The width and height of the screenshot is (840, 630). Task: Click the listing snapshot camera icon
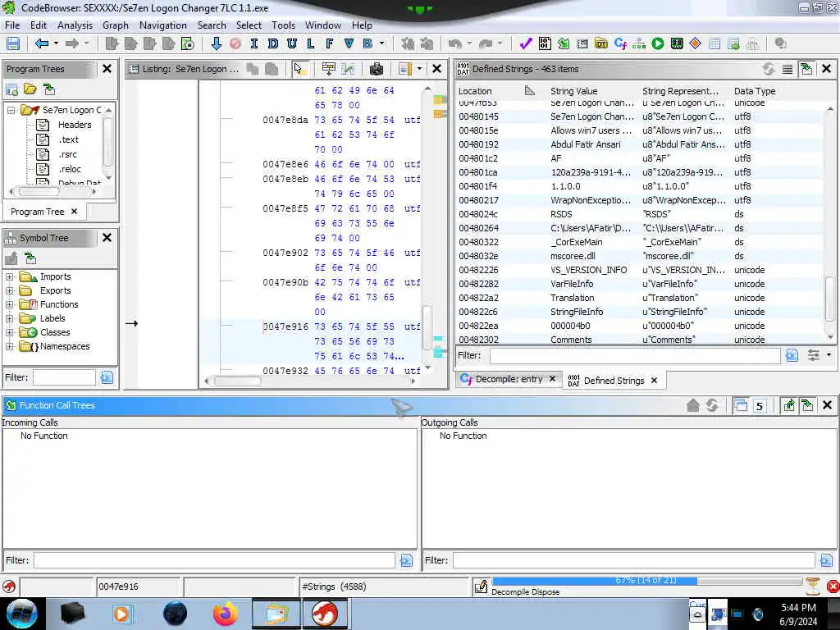377,69
